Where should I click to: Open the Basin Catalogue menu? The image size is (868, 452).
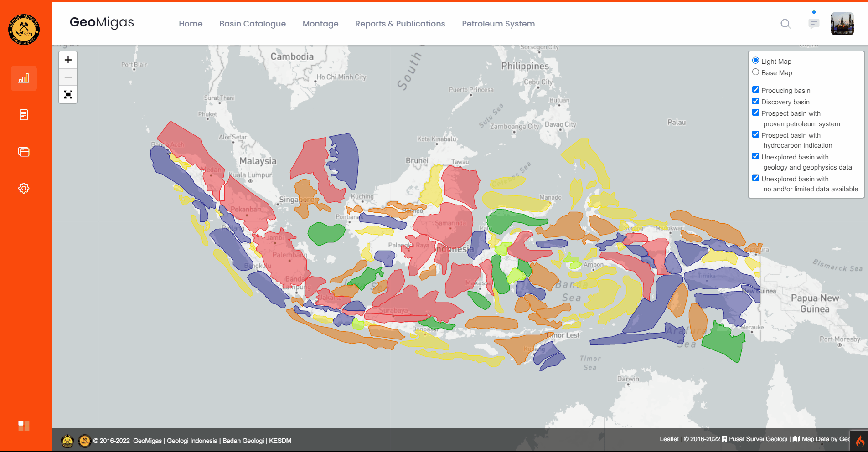coord(253,24)
